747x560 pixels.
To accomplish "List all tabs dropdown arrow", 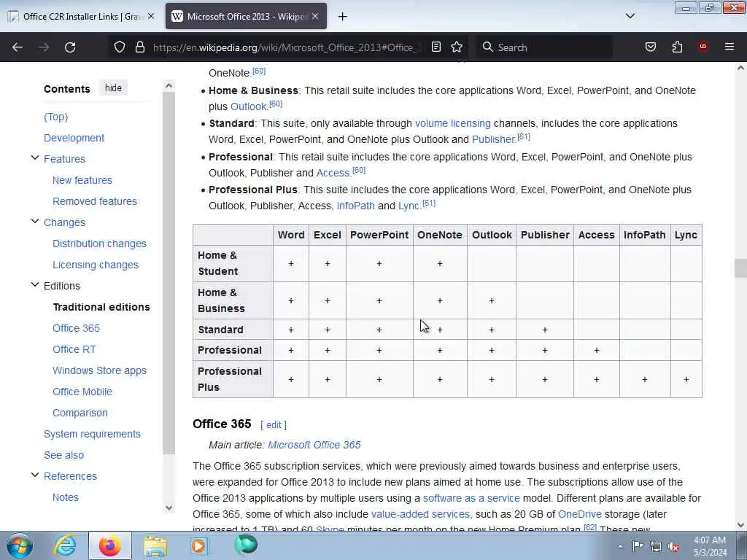I will coord(630,16).
